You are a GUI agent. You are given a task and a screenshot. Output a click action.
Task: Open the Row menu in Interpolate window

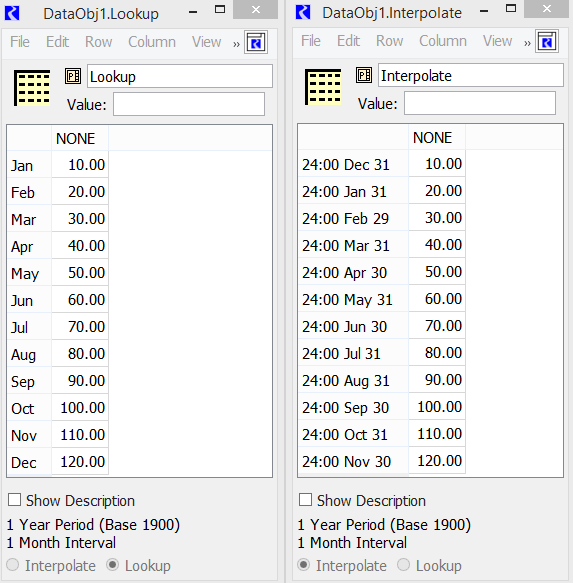click(389, 41)
